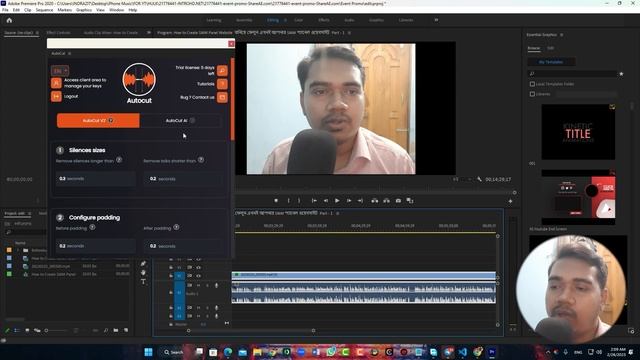Toggle the Comparison View button

pos(410,200)
